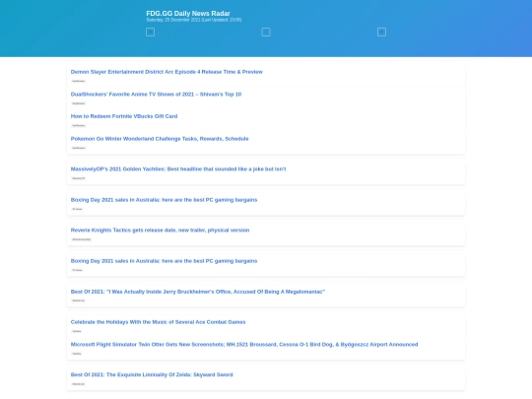Click source tag under Demon Slayer headline
532x399 pixels.
[79, 81]
